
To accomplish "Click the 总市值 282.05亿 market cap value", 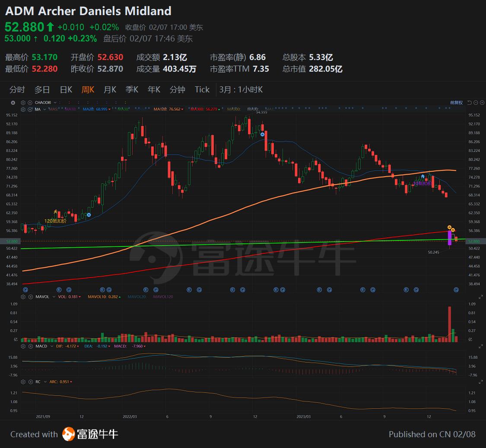I will click(325, 69).
